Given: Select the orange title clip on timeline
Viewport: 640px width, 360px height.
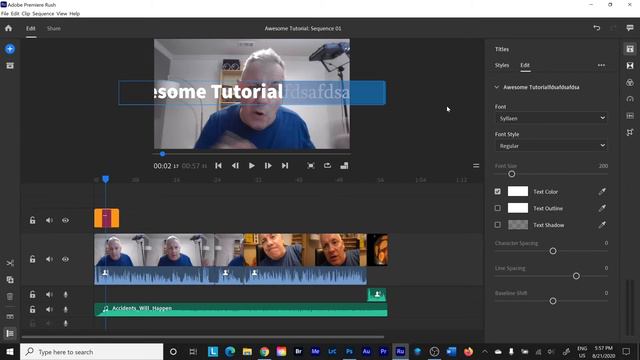Looking at the screenshot, I should click(107, 218).
